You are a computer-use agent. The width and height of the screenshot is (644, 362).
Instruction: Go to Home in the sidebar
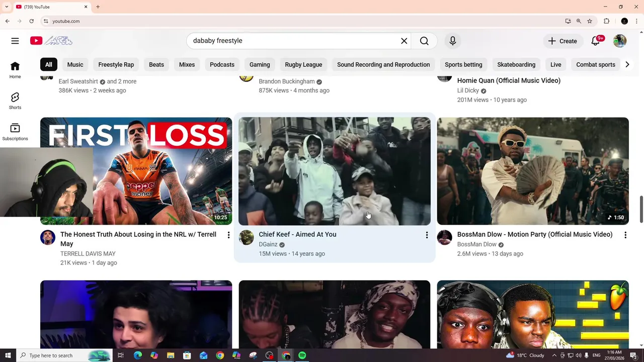pyautogui.click(x=15, y=70)
